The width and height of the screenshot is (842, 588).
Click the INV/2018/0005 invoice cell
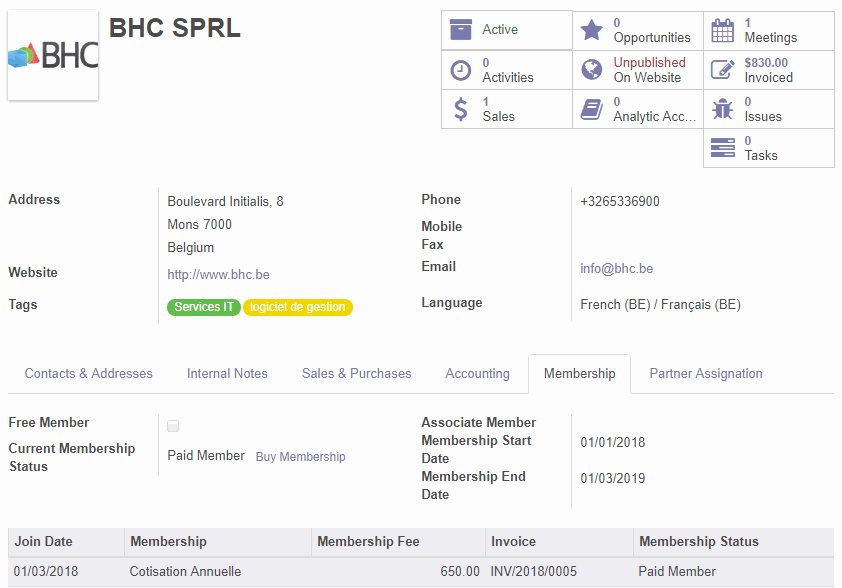tap(533, 571)
